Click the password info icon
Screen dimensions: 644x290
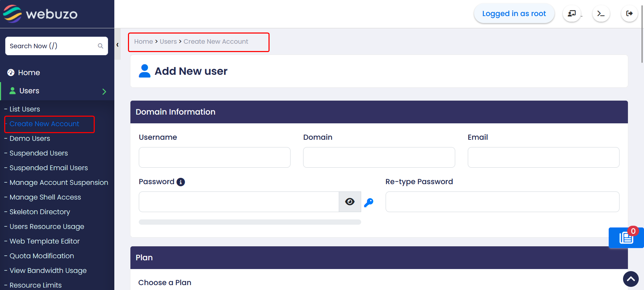tap(181, 182)
